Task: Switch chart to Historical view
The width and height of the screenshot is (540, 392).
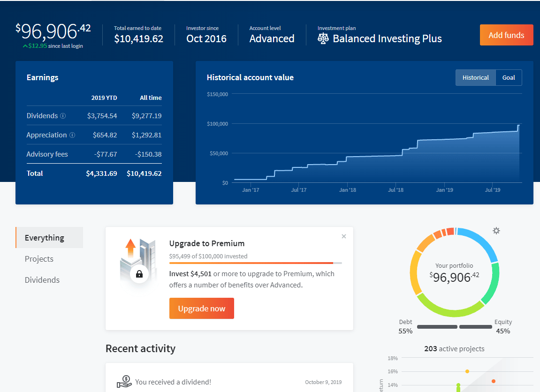Action: [476, 77]
